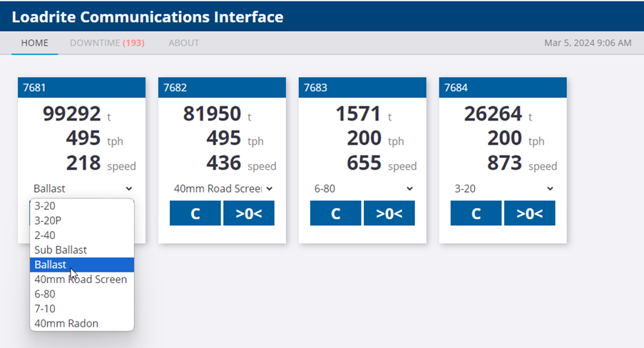Open the 6-80 product dropdown on 7683

tap(363, 188)
